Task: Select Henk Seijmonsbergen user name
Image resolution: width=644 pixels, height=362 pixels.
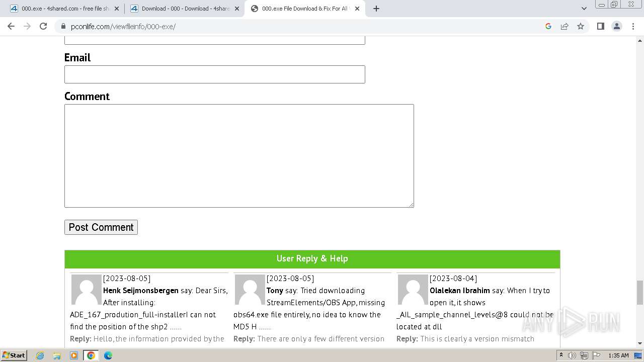Action: [141, 291]
